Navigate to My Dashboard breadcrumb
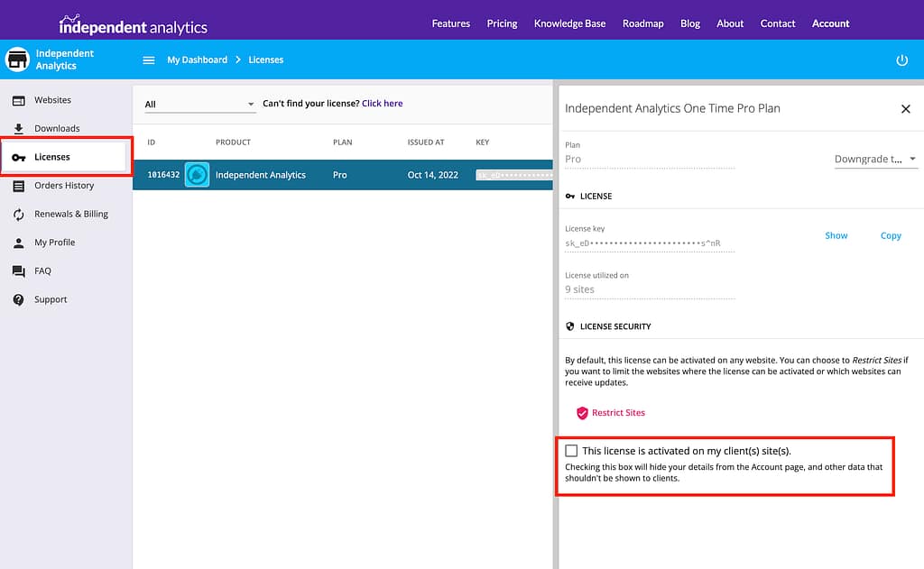The image size is (924, 569). coord(197,60)
